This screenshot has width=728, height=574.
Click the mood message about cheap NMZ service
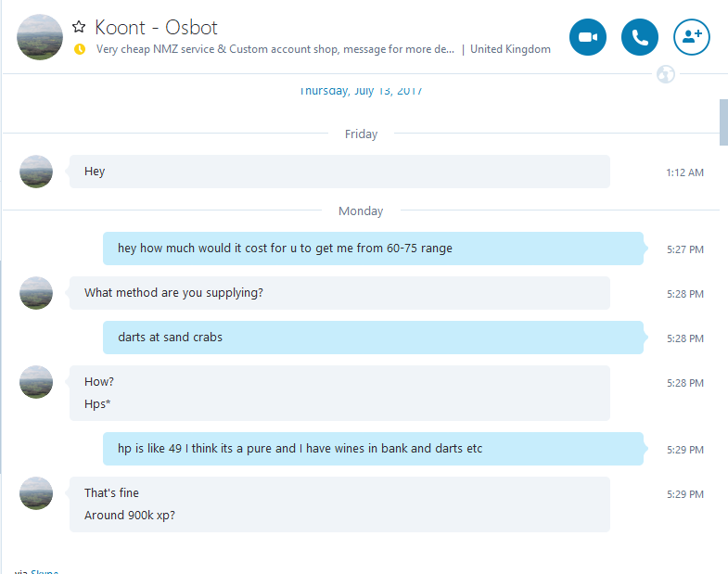(x=275, y=49)
